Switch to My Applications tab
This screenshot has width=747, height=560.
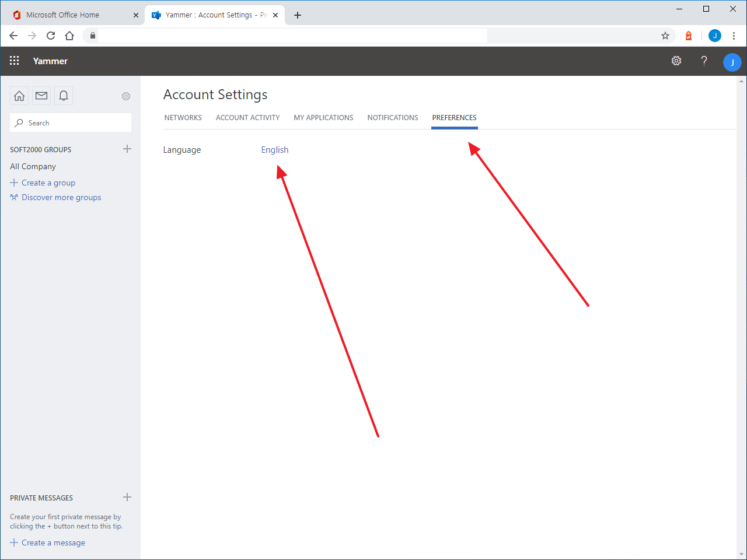click(323, 118)
